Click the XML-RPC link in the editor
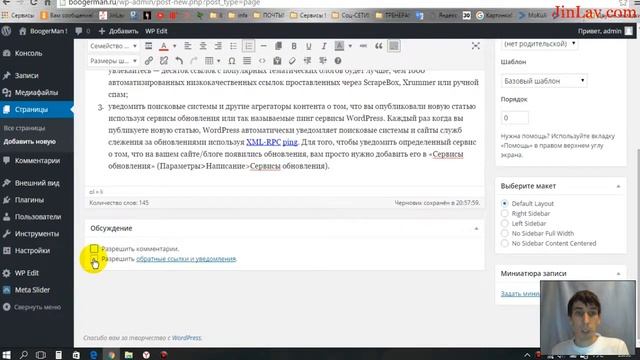 [x=263, y=142]
